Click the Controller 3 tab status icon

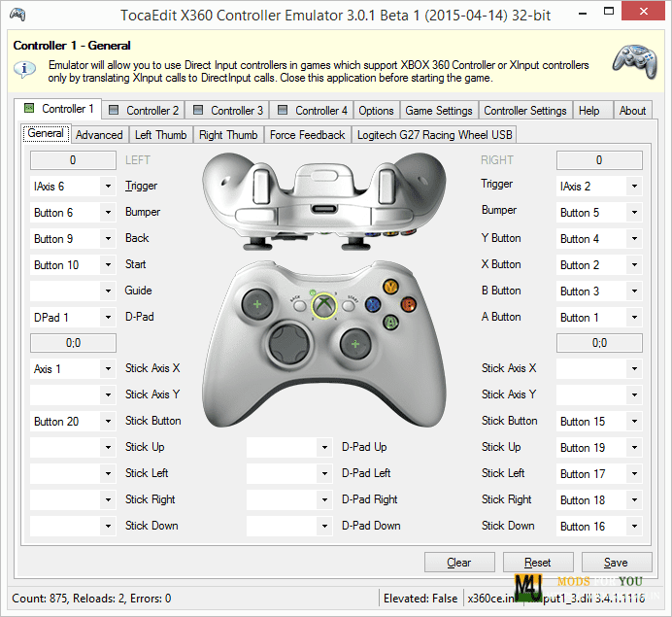(x=198, y=110)
